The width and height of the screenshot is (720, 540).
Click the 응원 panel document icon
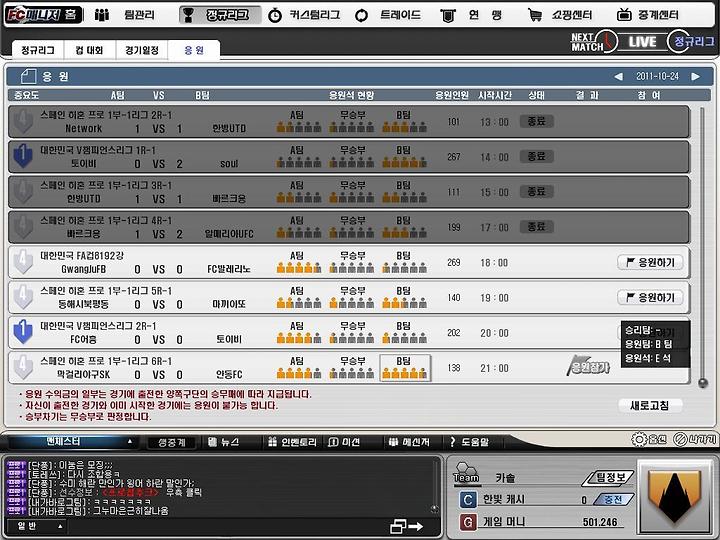click(x=28, y=76)
